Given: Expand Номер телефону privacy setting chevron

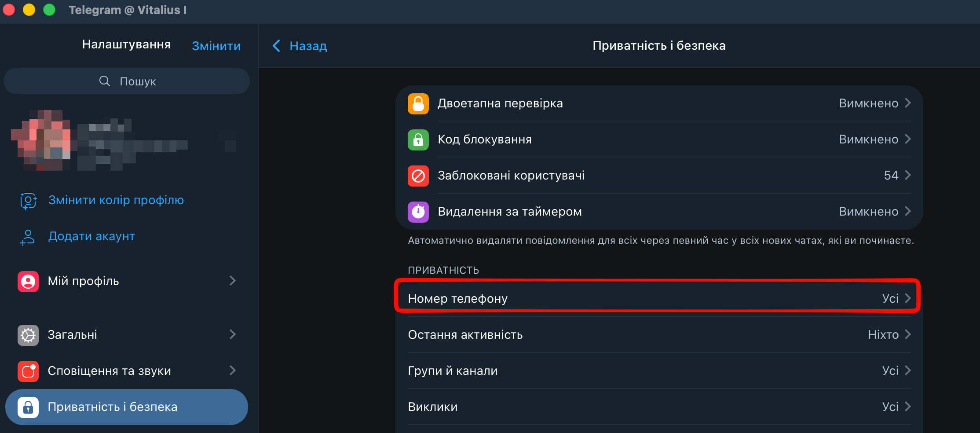Looking at the screenshot, I should [908, 298].
